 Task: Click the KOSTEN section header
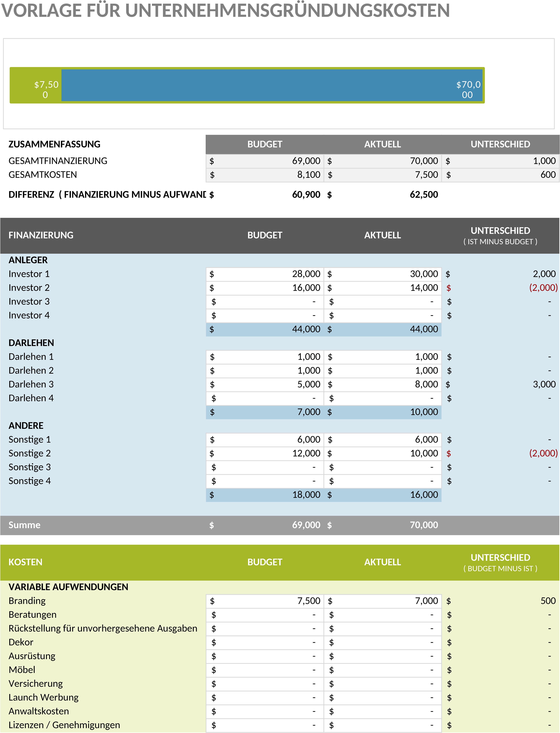[x=25, y=562]
